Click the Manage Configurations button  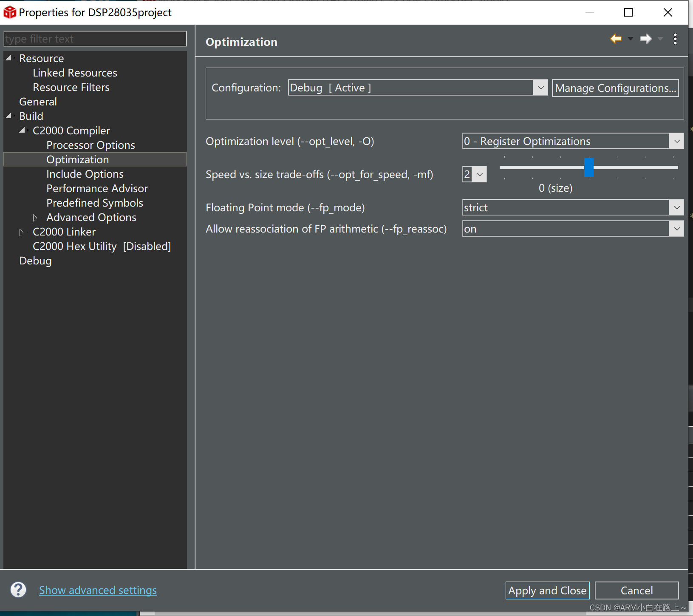pyautogui.click(x=615, y=88)
